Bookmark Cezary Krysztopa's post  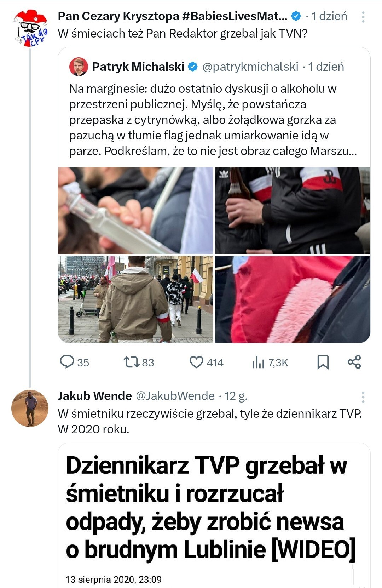click(323, 362)
